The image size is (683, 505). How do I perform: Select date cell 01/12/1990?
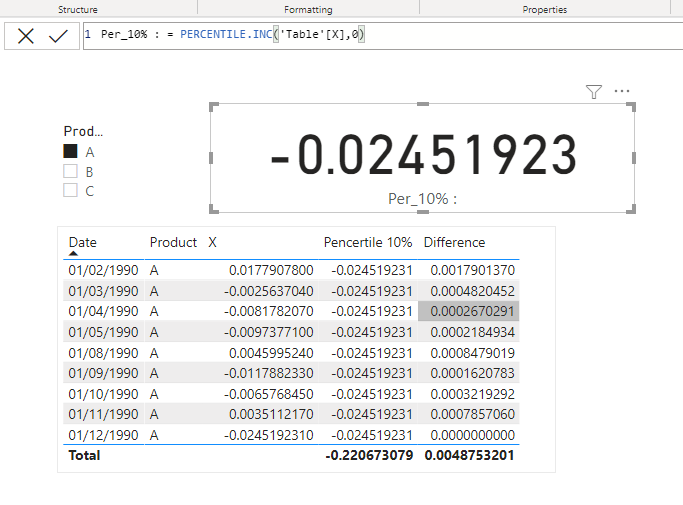pyautogui.click(x=103, y=435)
